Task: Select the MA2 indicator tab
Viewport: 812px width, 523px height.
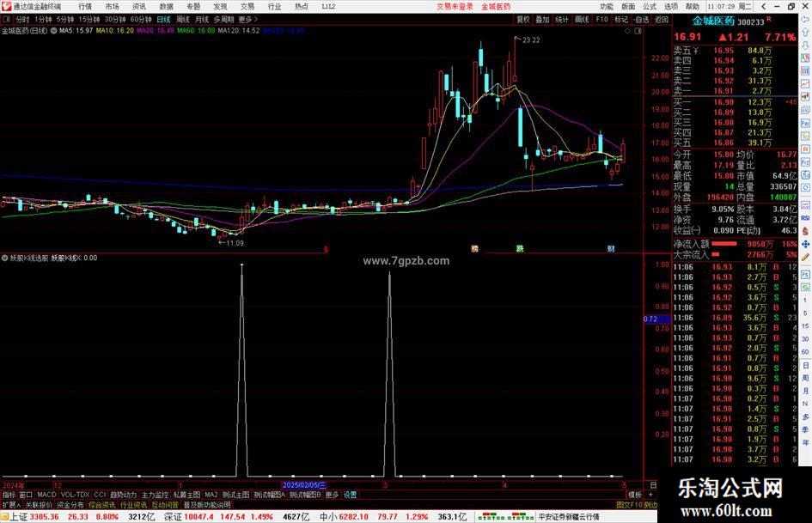Action: 211,495
